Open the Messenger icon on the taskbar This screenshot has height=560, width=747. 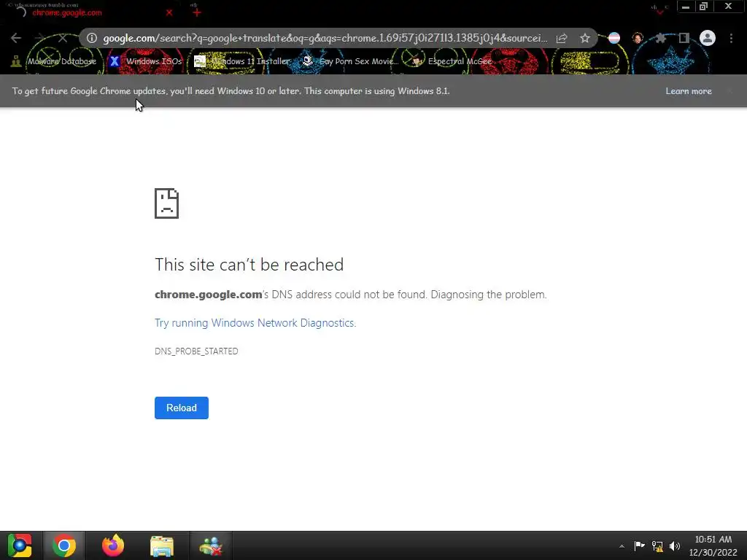(x=211, y=545)
